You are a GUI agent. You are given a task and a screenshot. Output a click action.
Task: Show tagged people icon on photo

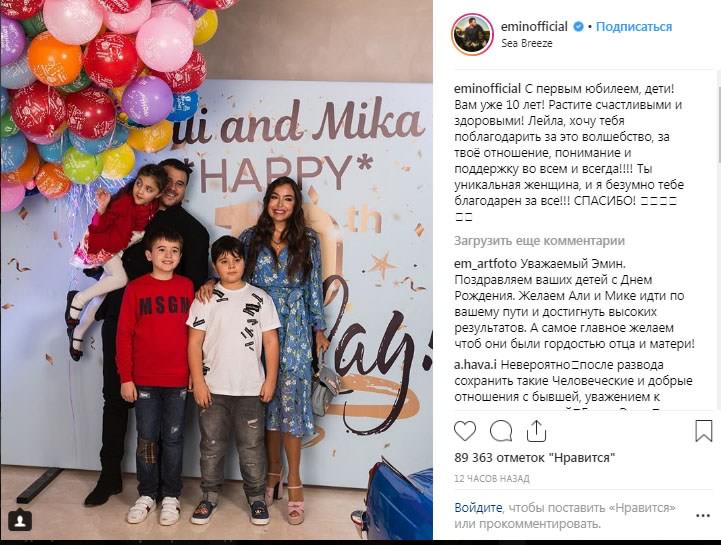click(20, 520)
